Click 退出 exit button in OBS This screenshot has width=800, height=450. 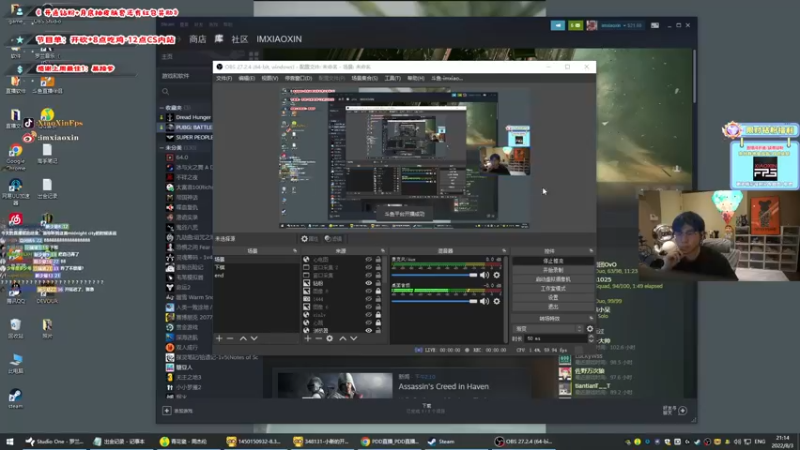[x=553, y=307]
